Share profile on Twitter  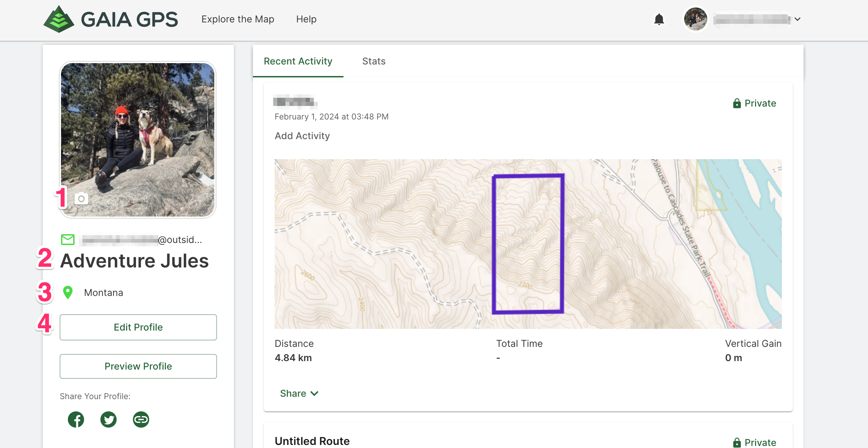(108, 420)
